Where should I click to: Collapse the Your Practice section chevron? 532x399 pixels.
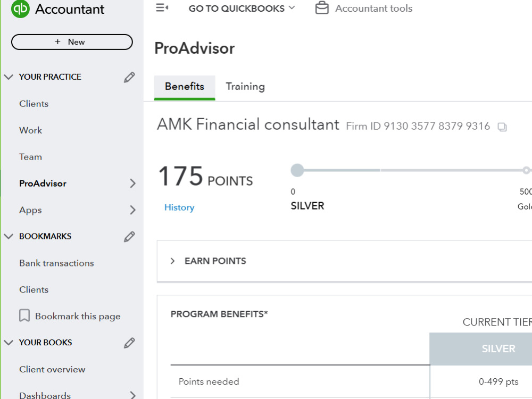[x=9, y=77]
